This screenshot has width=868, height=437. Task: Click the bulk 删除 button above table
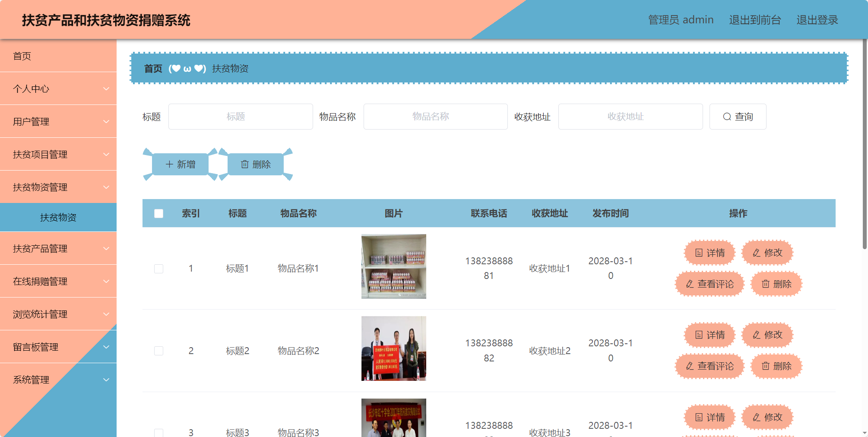tap(256, 164)
